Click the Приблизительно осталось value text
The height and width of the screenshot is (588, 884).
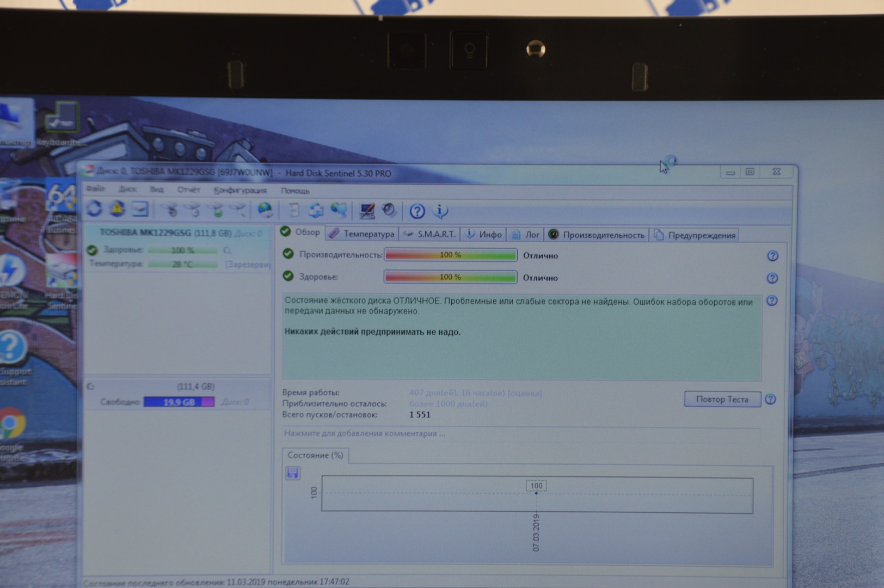(448, 404)
